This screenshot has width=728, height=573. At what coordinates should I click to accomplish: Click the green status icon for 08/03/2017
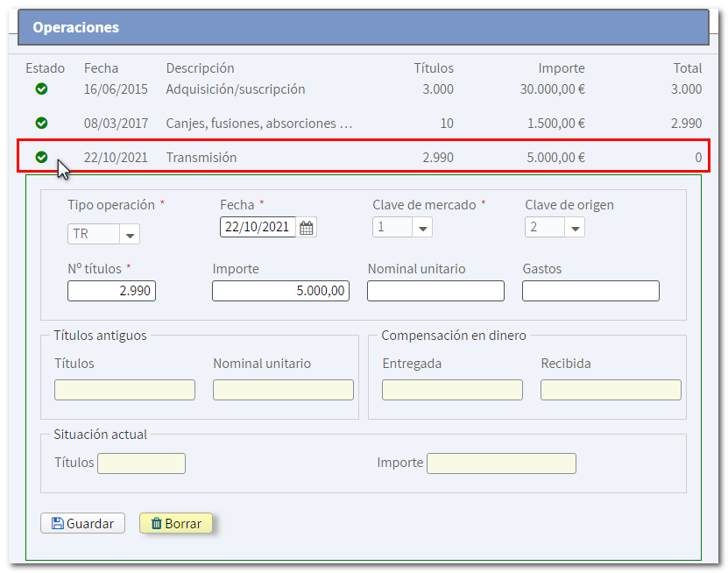41,124
